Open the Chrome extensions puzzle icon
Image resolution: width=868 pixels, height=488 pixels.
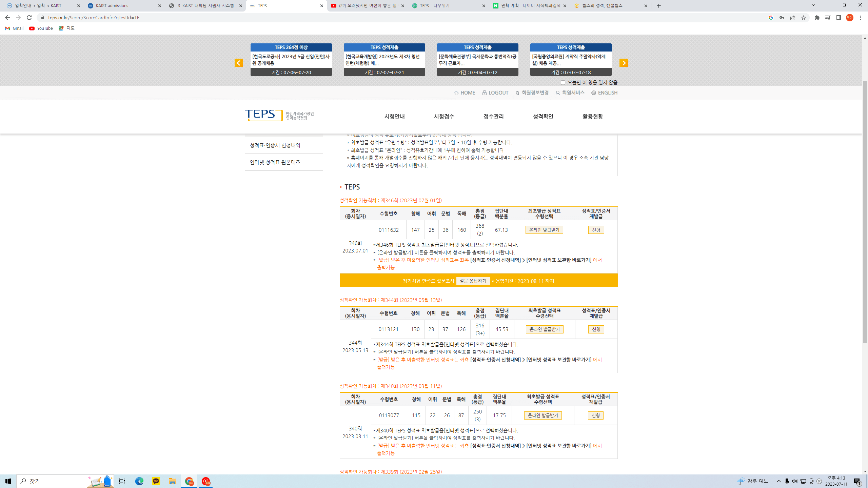[817, 18]
